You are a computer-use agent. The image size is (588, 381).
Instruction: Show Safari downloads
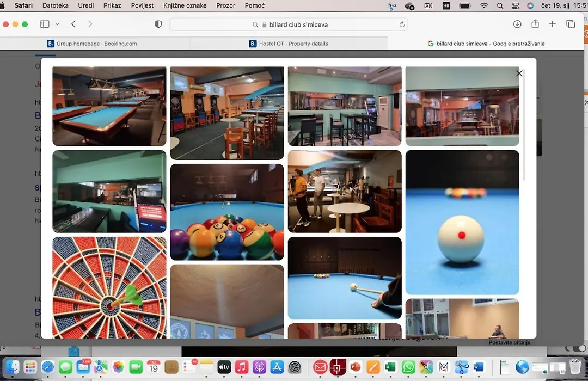[x=517, y=24]
